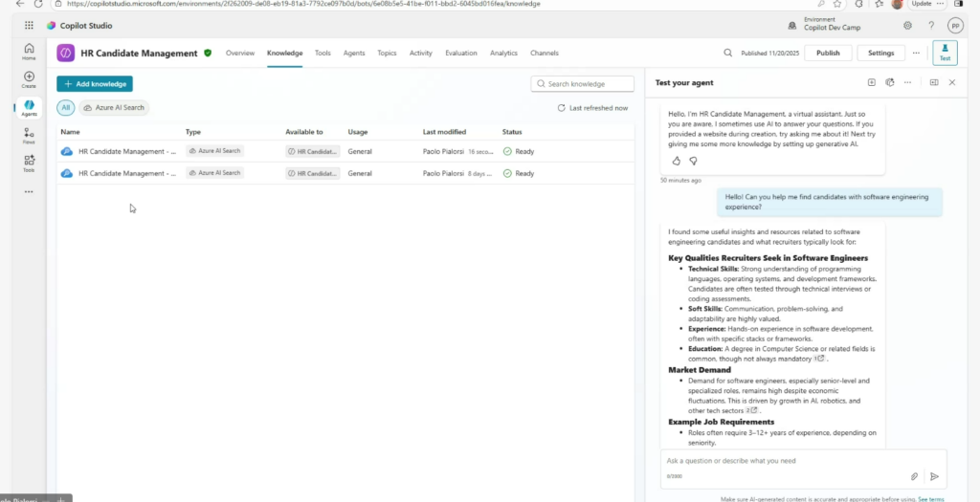Click the Add knowledge button
This screenshot has width=980, height=502.
point(95,84)
